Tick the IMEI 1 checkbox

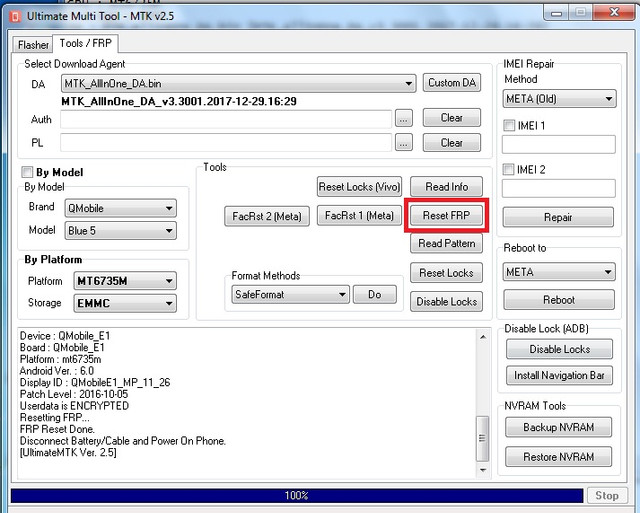pyautogui.click(x=509, y=125)
